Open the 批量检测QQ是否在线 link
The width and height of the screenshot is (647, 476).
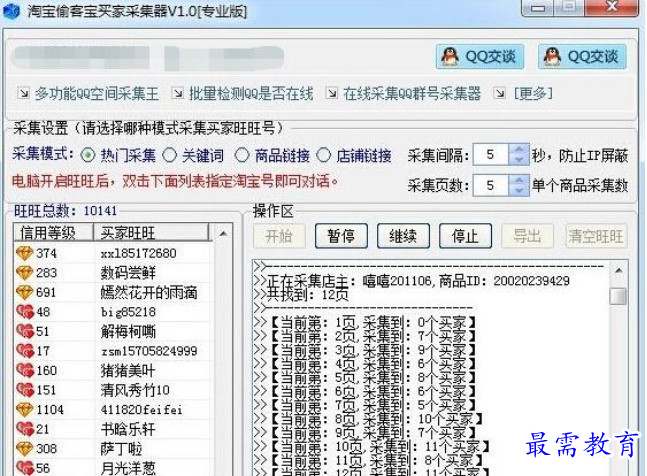tap(251, 94)
